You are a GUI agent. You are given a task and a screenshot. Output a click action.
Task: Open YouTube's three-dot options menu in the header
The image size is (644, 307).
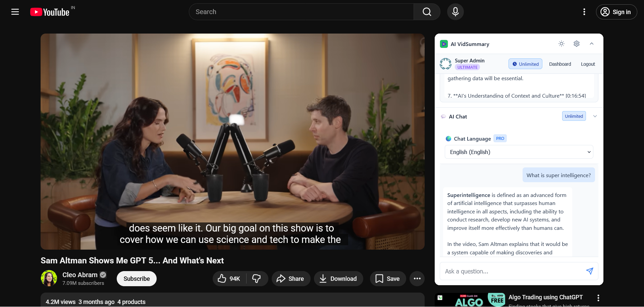[x=584, y=12]
